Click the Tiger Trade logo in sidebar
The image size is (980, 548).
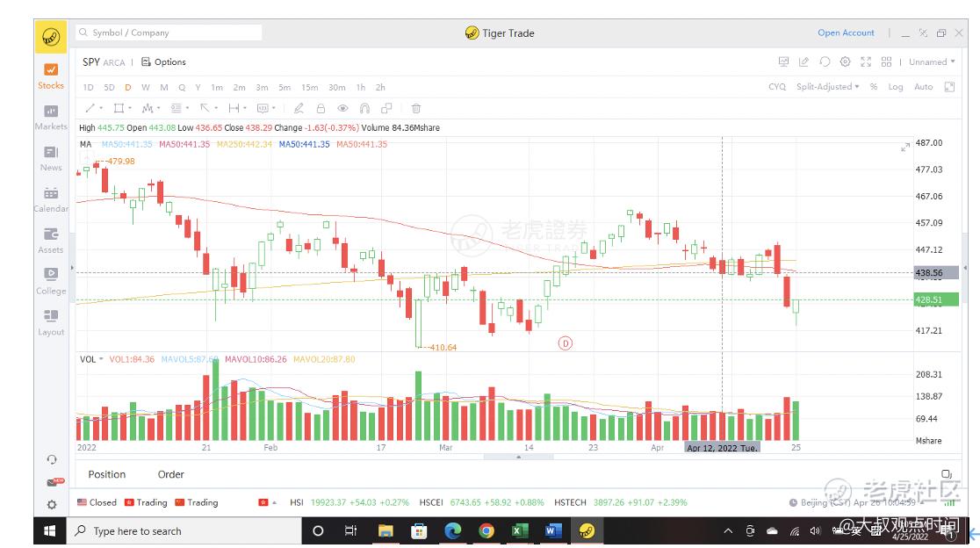pos(51,37)
